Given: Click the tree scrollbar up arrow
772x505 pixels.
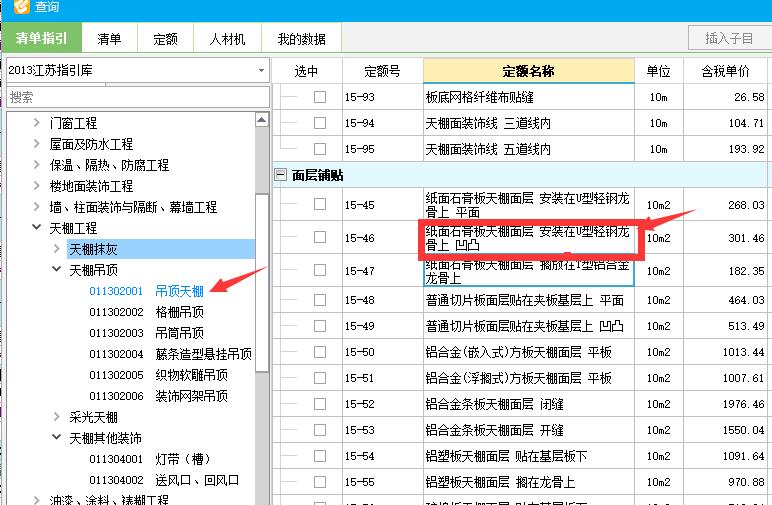Looking at the screenshot, I should (x=262, y=120).
